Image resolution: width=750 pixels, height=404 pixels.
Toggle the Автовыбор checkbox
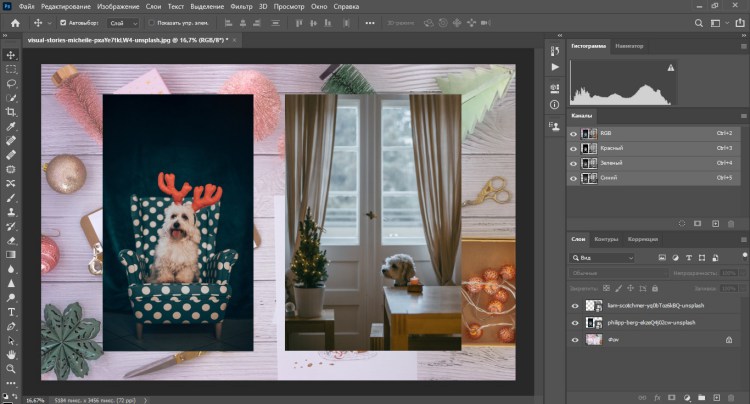coord(63,22)
